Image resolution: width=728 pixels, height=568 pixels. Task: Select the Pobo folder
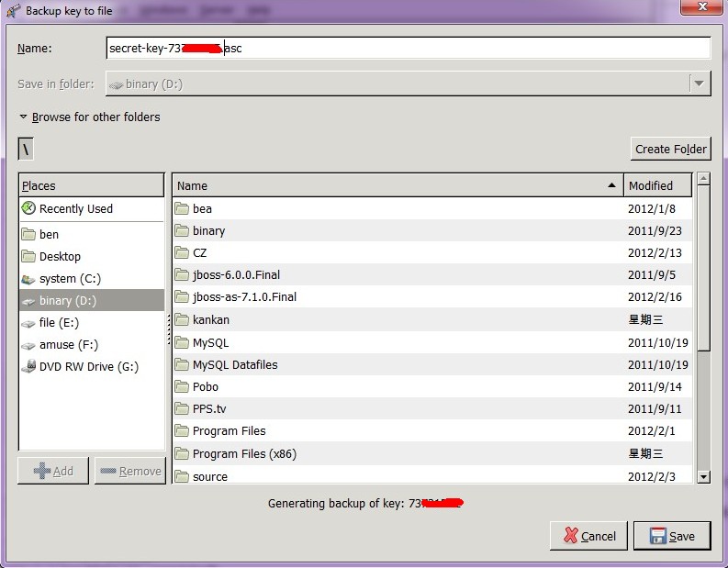click(432, 386)
